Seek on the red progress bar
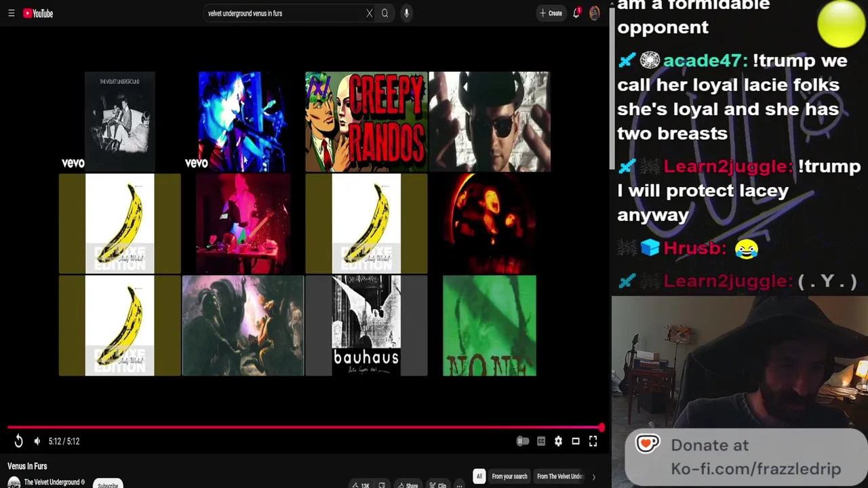 304,428
